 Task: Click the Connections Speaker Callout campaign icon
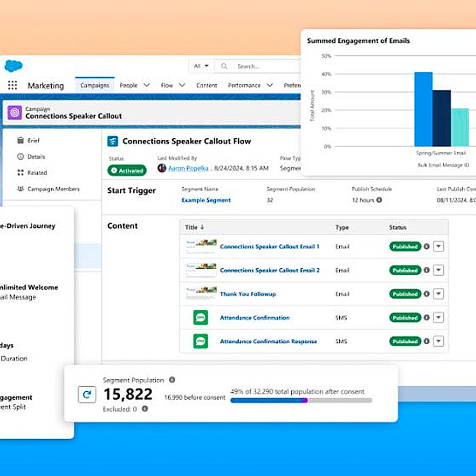coord(15,113)
